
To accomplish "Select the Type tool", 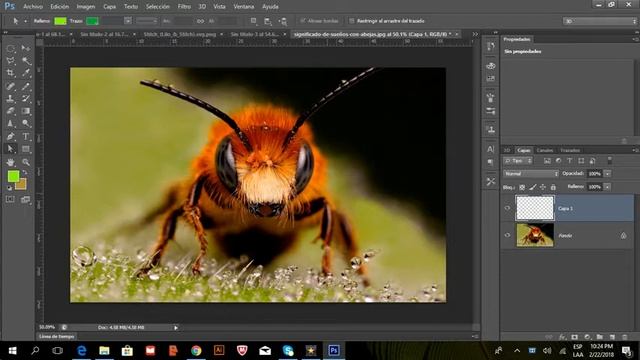I will 26,136.
